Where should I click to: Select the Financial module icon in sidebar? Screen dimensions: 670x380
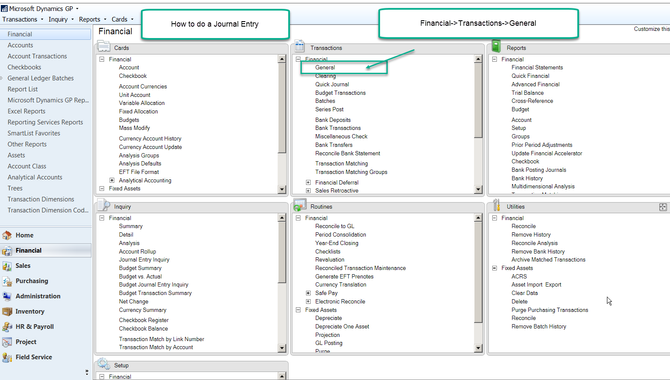(x=7, y=250)
